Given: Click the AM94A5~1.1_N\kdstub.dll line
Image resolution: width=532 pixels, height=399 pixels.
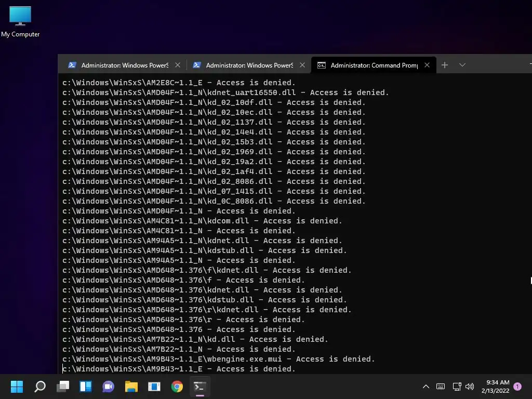Looking at the screenshot, I should (x=205, y=250).
